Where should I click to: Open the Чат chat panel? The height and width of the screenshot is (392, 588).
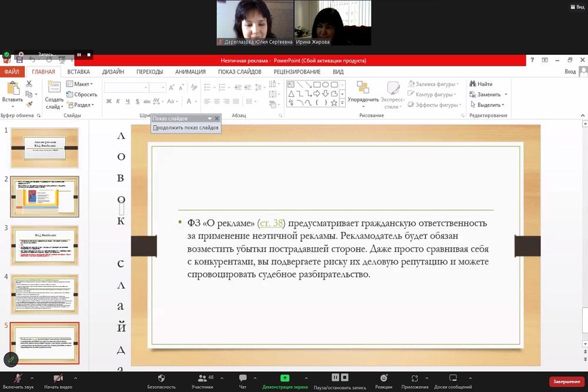(242, 378)
